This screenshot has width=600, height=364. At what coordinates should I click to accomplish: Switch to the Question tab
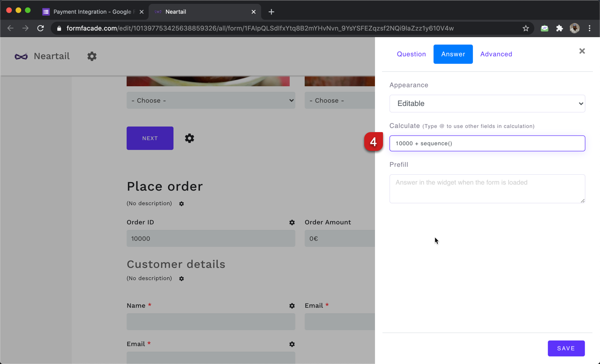(x=411, y=54)
